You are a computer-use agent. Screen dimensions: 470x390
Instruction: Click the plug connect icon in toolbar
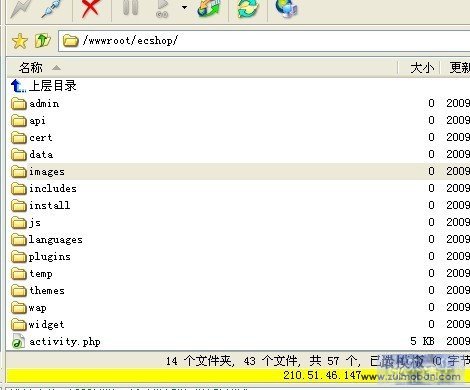[x=52, y=8]
